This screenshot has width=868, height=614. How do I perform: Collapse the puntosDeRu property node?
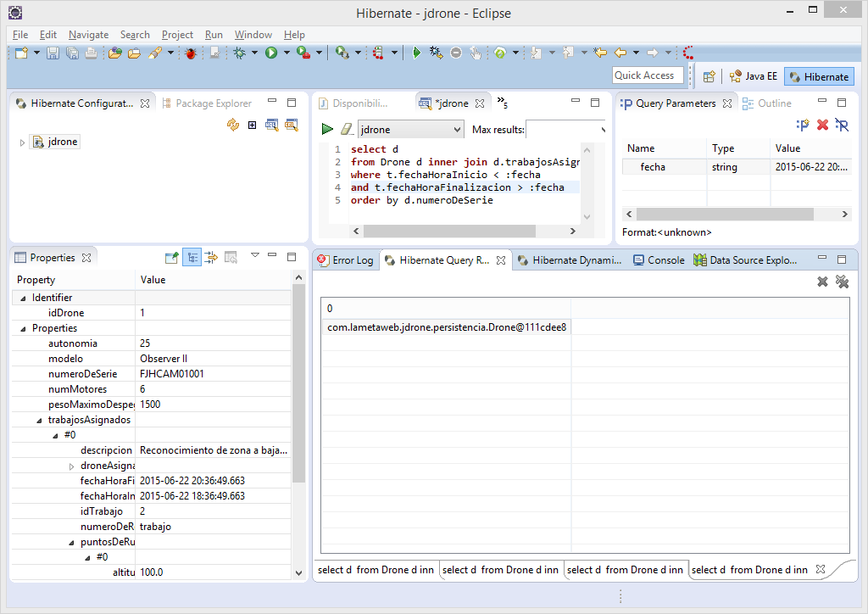tap(71, 543)
